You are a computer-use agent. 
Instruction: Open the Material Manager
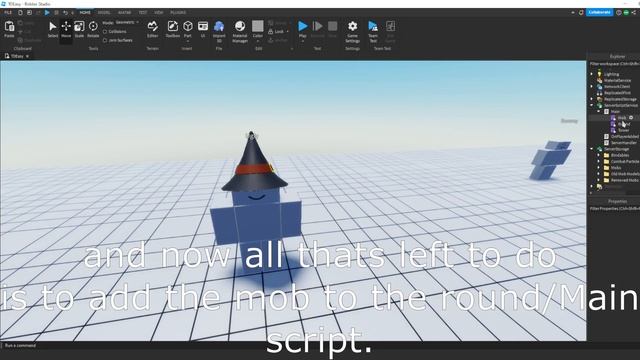click(x=240, y=31)
